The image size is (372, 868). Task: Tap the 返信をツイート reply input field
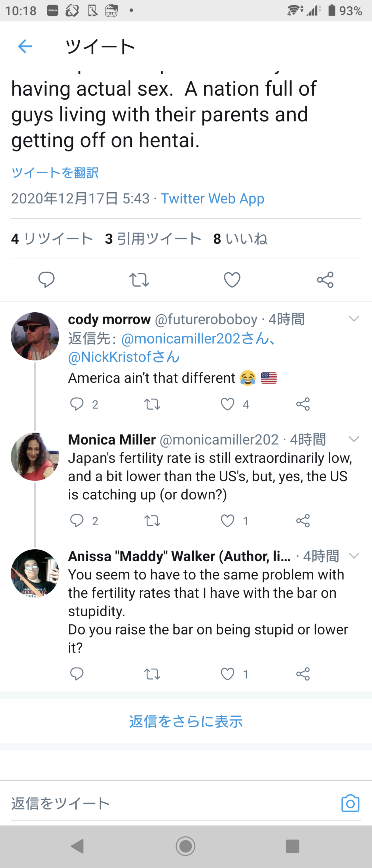pyautogui.click(x=135, y=804)
